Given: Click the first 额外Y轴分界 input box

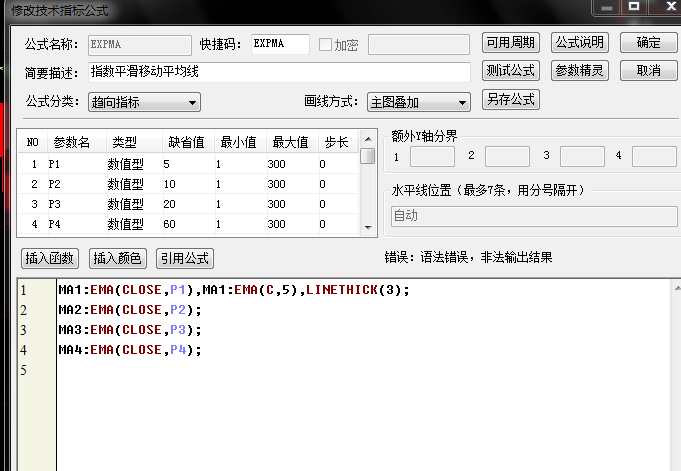Looking at the screenshot, I should pos(432,156).
